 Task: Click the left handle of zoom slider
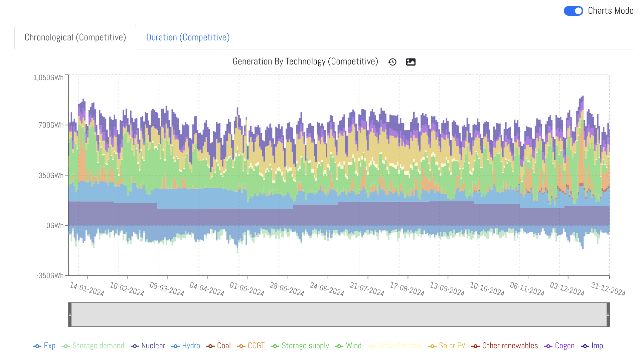click(70, 315)
